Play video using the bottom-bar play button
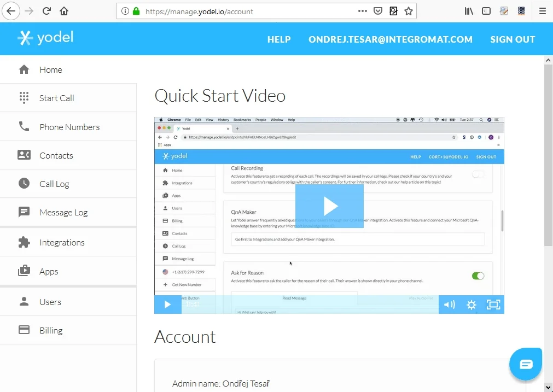553x392 pixels. point(168,305)
